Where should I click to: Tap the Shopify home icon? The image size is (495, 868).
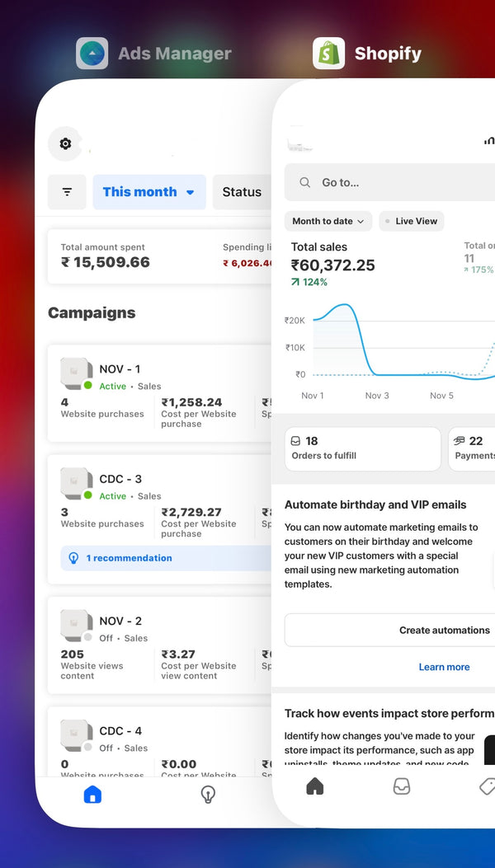point(314,786)
